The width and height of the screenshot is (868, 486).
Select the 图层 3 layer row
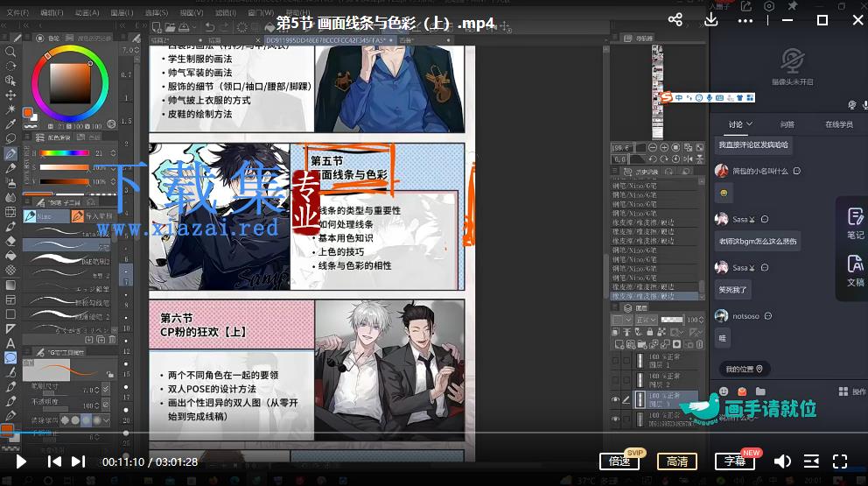coord(665,399)
